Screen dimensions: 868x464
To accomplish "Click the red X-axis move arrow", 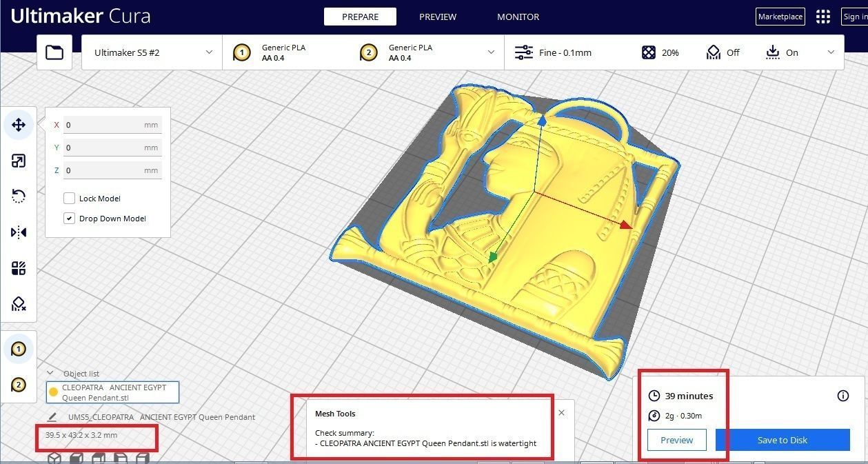I will pyautogui.click(x=626, y=224).
